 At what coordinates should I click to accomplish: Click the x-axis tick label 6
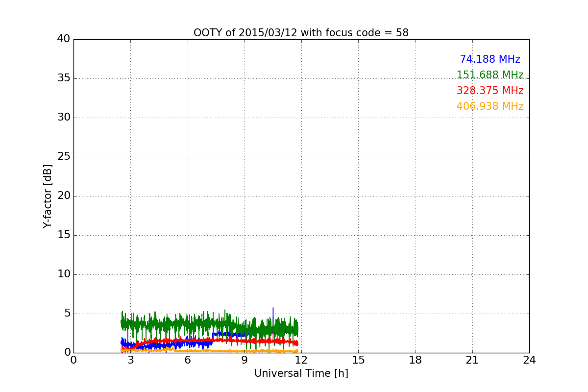tap(187, 360)
